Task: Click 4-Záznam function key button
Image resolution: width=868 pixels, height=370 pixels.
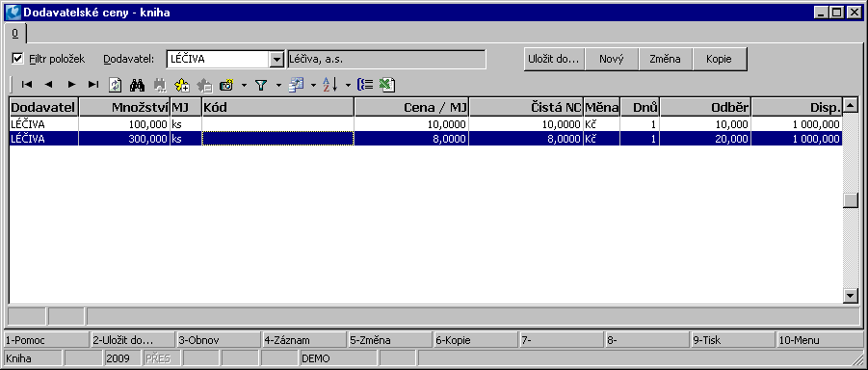Action: coord(303,340)
